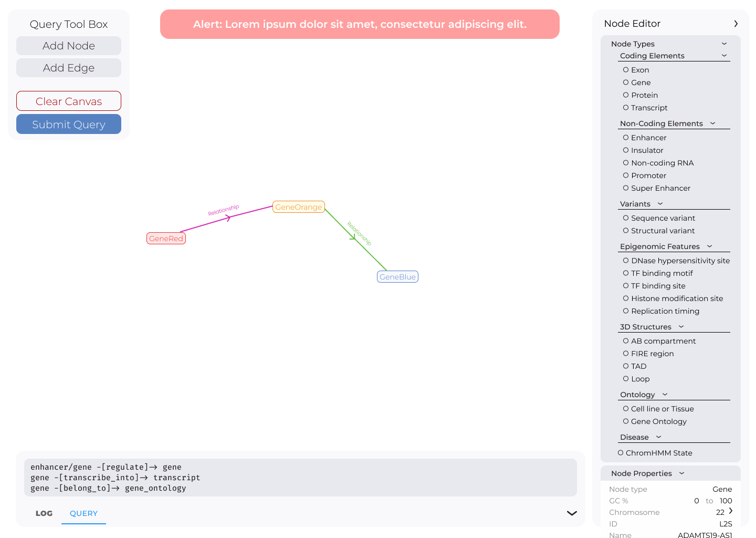Expand the Disease category

pos(658,437)
